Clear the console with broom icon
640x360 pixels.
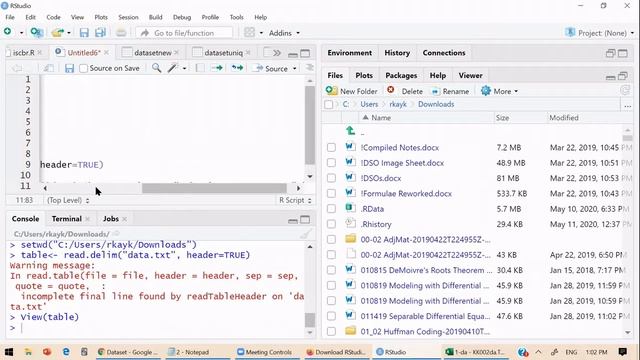point(305,234)
